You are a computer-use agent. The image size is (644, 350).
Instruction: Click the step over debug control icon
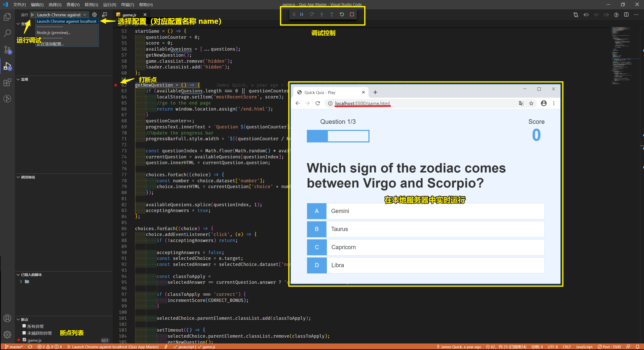click(x=312, y=14)
